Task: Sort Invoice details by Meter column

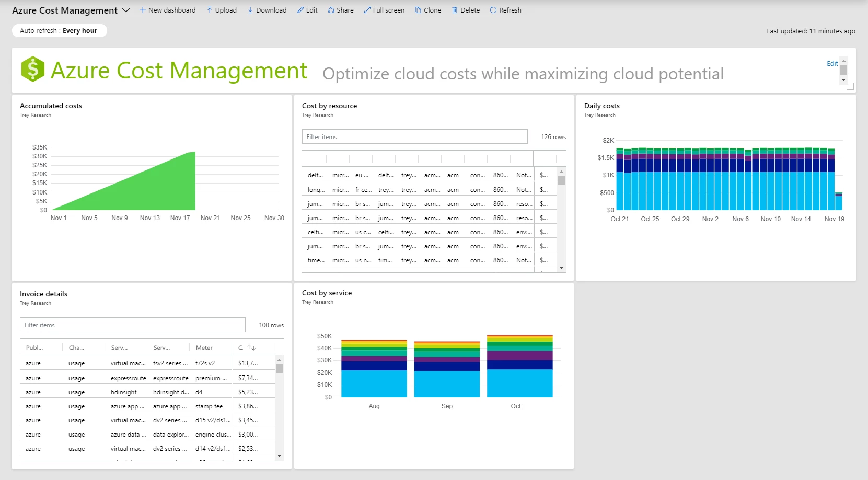Action: [x=204, y=347]
